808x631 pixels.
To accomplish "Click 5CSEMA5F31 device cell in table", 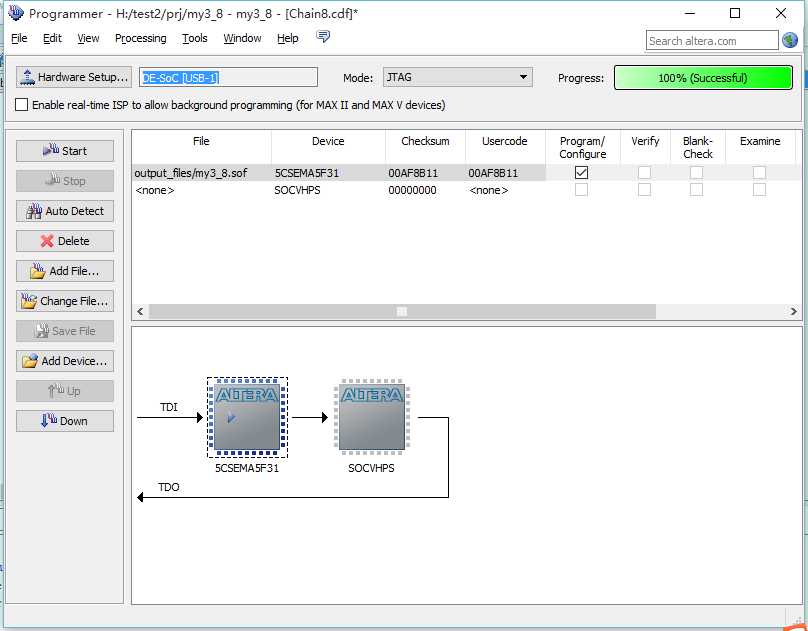I will [328, 173].
